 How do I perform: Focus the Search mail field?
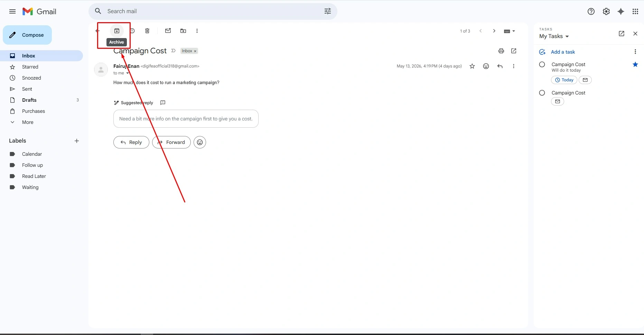click(213, 11)
